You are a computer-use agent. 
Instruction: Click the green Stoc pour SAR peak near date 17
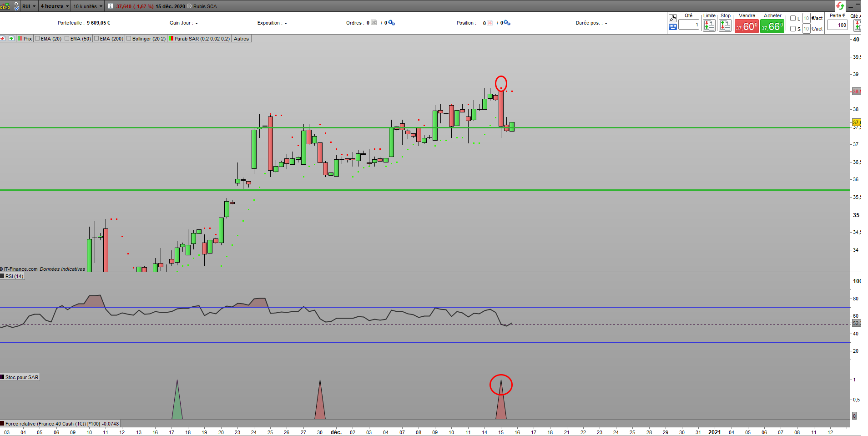177,399
